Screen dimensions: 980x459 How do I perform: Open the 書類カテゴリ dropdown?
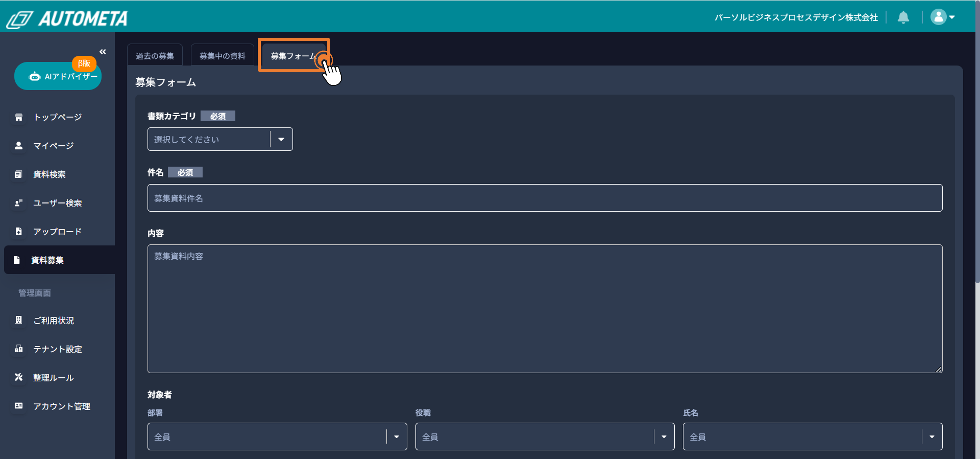click(x=220, y=139)
